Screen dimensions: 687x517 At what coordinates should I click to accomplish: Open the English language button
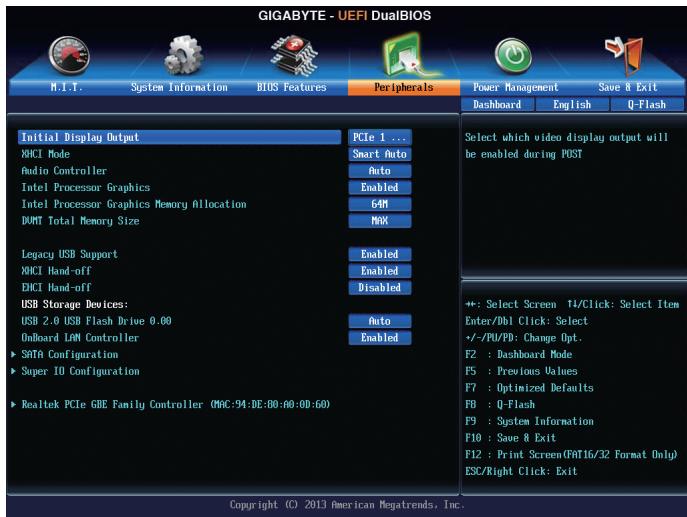coord(572,105)
